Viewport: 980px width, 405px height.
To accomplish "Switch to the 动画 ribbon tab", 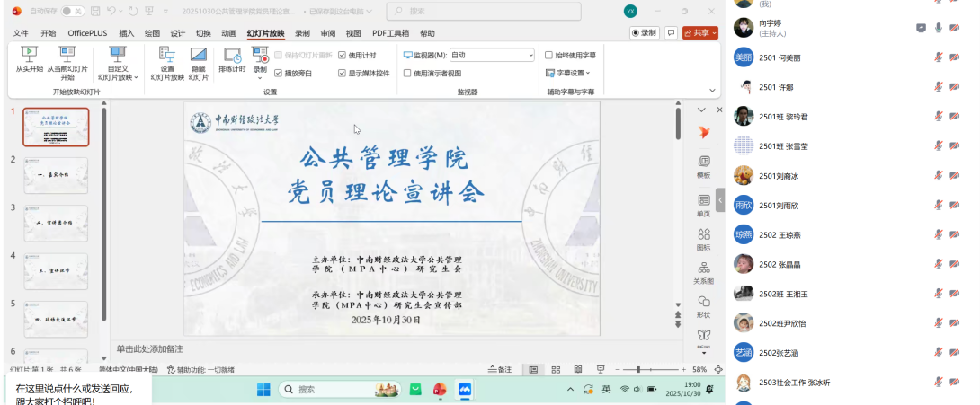I will point(229,33).
